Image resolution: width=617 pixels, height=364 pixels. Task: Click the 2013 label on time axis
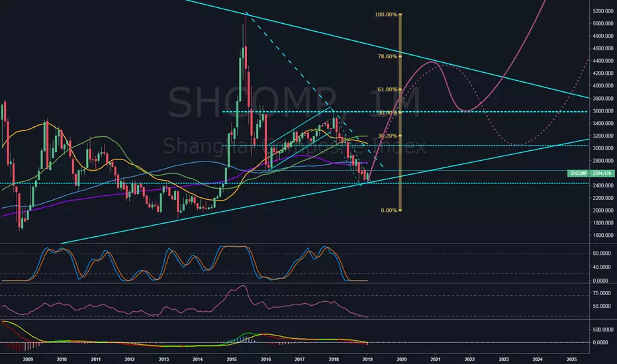(164, 359)
